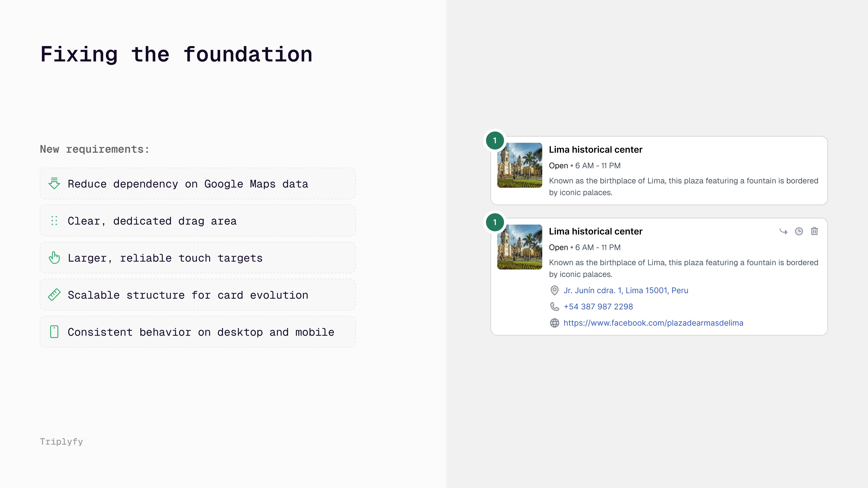The image size is (868, 488).
Task: Click the +54 387 987 2298 link
Action: tap(598, 307)
